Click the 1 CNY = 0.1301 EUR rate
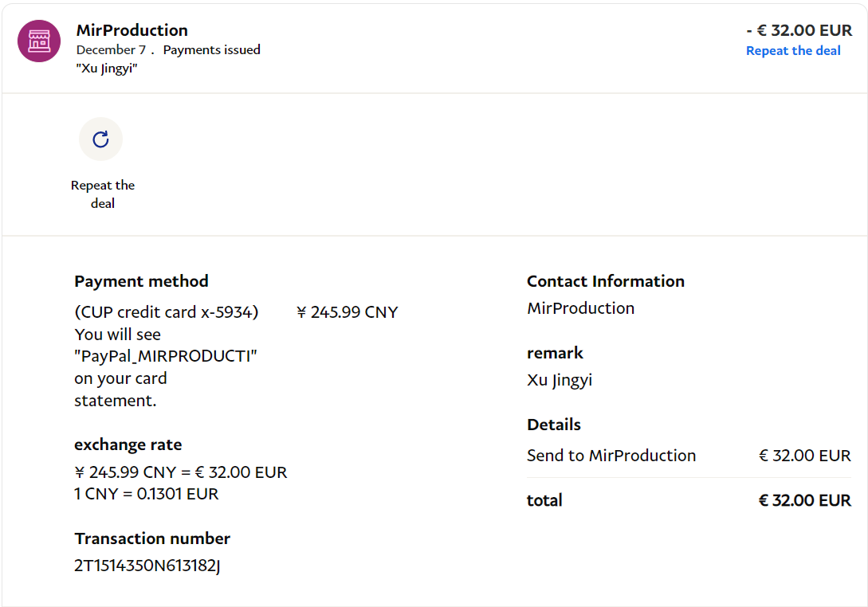Viewport: 868px width, 607px height. pyautogui.click(x=146, y=494)
